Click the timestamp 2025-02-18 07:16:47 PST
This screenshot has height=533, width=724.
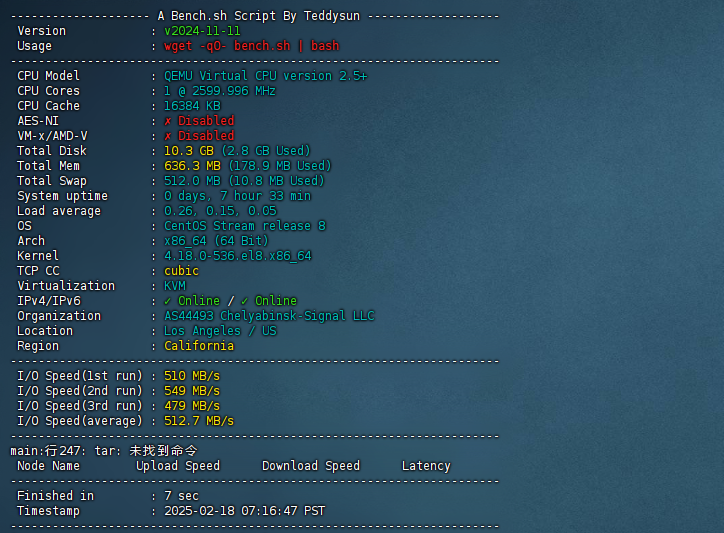click(x=244, y=511)
